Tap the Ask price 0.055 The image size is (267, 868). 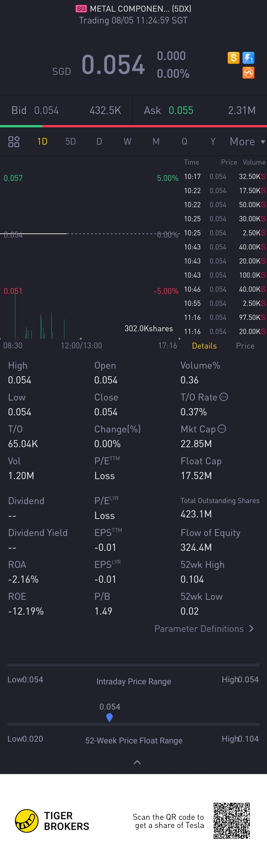(x=181, y=110)
